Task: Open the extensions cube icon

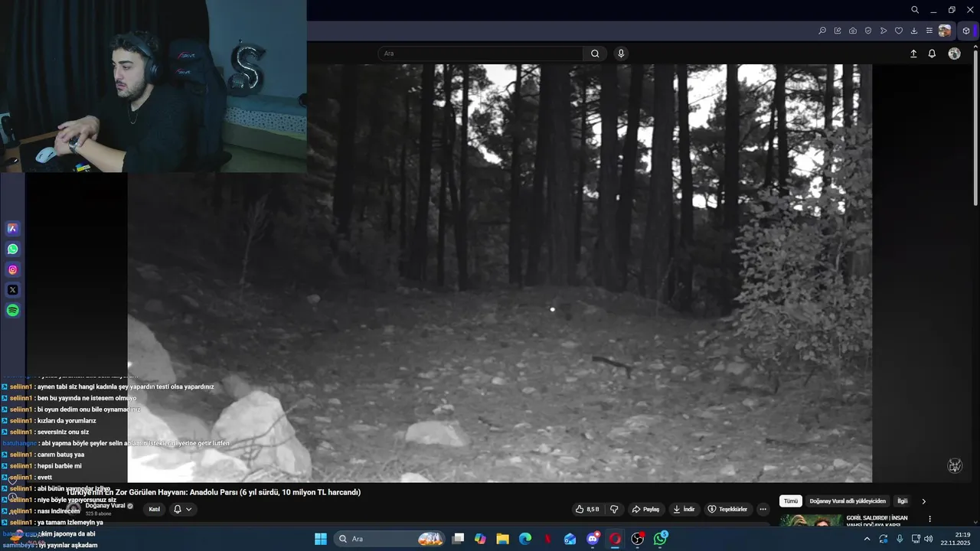Action: tap(966, 31)
